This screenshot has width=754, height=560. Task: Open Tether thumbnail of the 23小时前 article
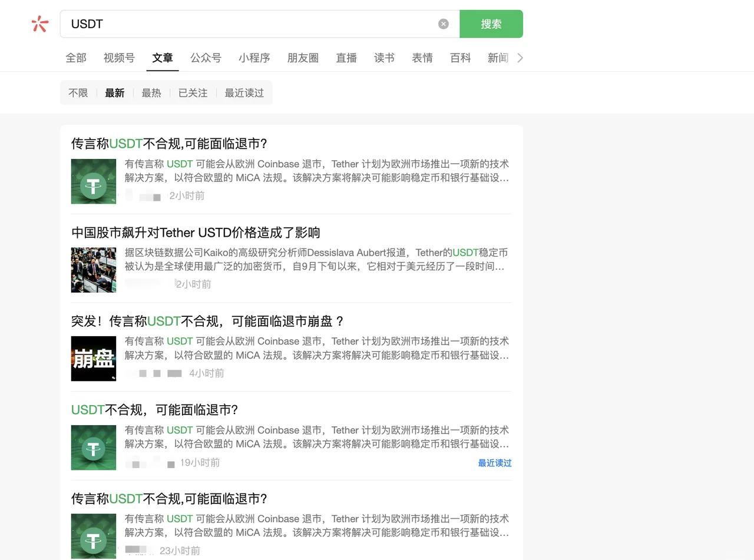coord(94,536)
